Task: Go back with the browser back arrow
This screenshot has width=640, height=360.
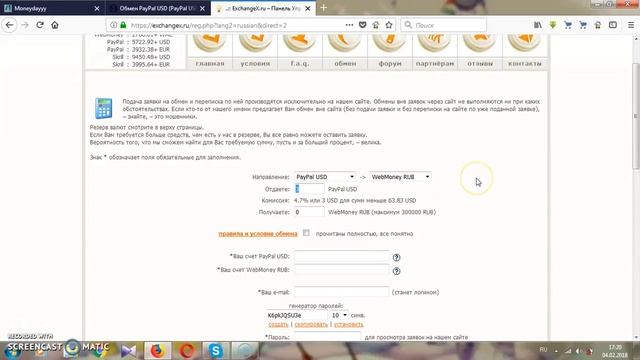Action: [x=9, y=25]
